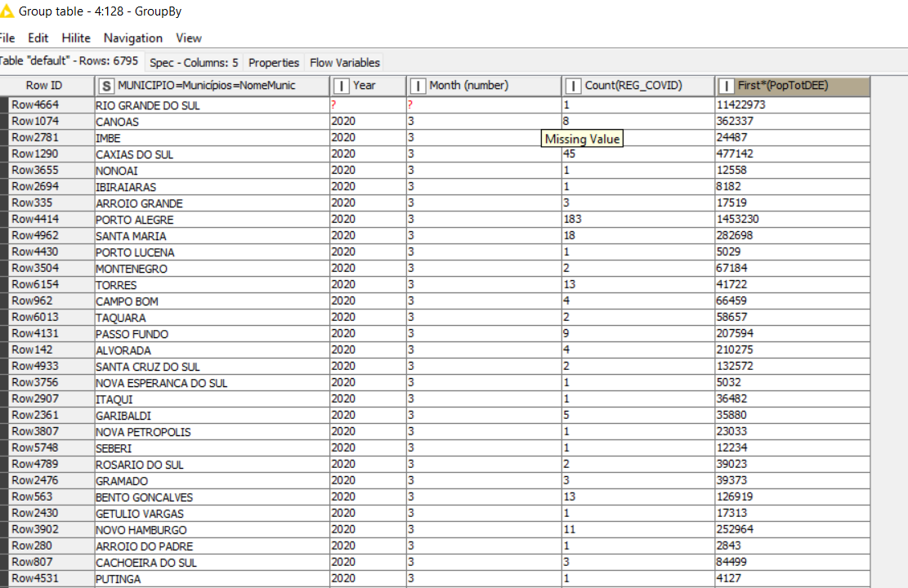Image resolution: width=908 pixels, height=588 pixels.
Task: Open the Hilite menu
Action: 76,38
